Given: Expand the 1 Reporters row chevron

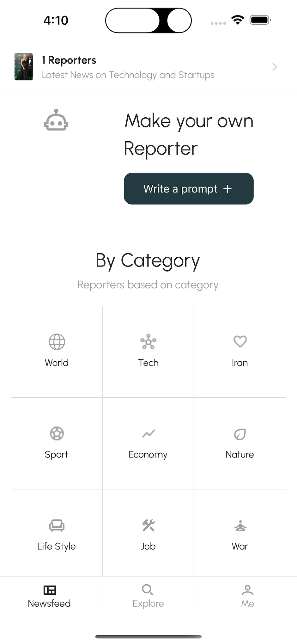Looking at the screenshot, I should 275,67.
